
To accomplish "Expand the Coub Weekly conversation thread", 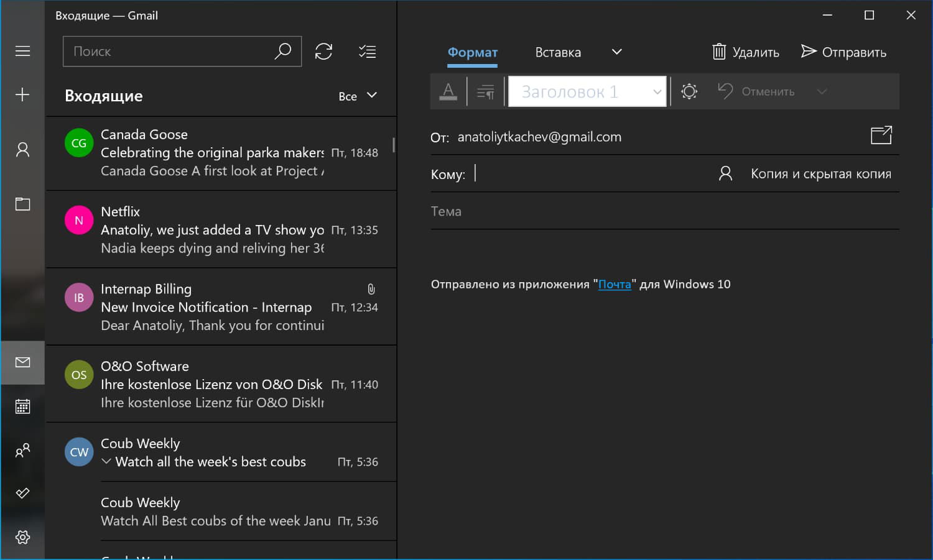I will pos(106,461).
